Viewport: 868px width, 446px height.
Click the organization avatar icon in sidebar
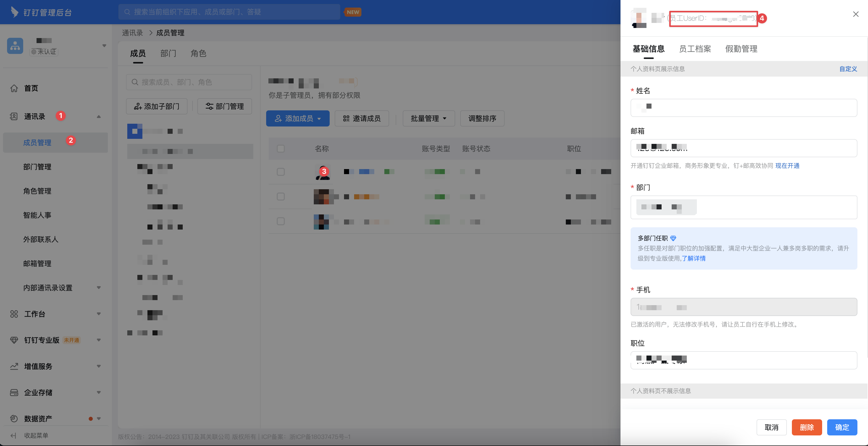pos(15,46)
